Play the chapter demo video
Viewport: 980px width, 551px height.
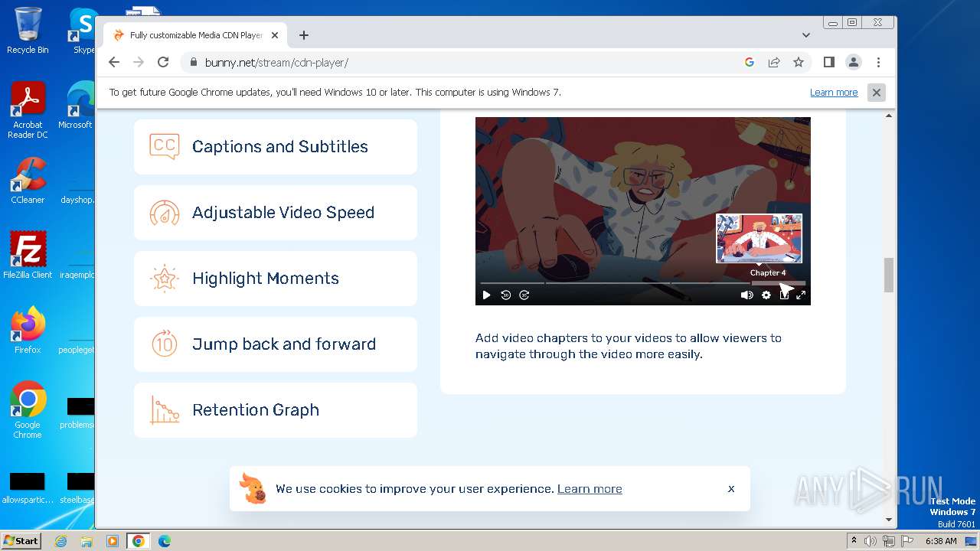[486, 295]
